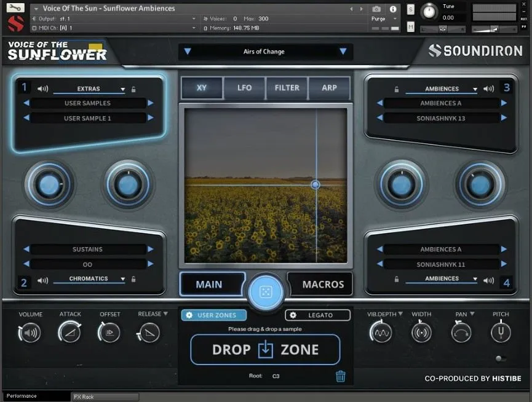This screenshot has width=532, height=402.
Task: Click the Soundiron logo
Action: pos(475,51)
